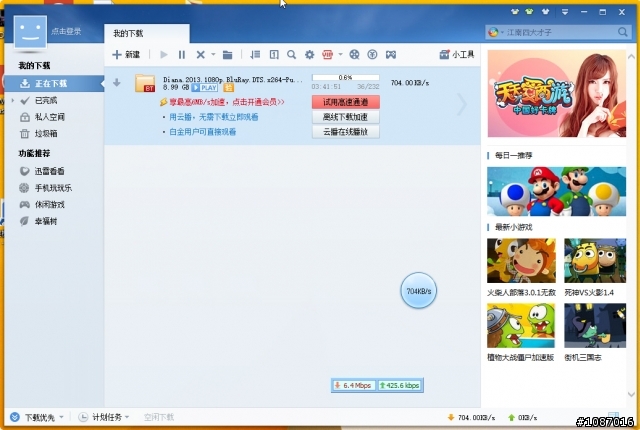Image resolution: width=640 pixels, height=430 pixels.
Task: Open the download folder icon in toolbar
Action: point(227,54)
